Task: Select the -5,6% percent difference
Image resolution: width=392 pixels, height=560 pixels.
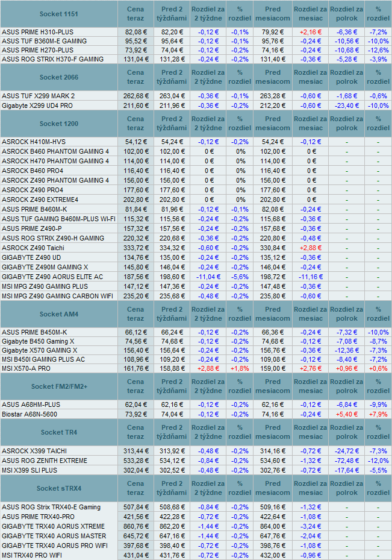Action: 240,277
